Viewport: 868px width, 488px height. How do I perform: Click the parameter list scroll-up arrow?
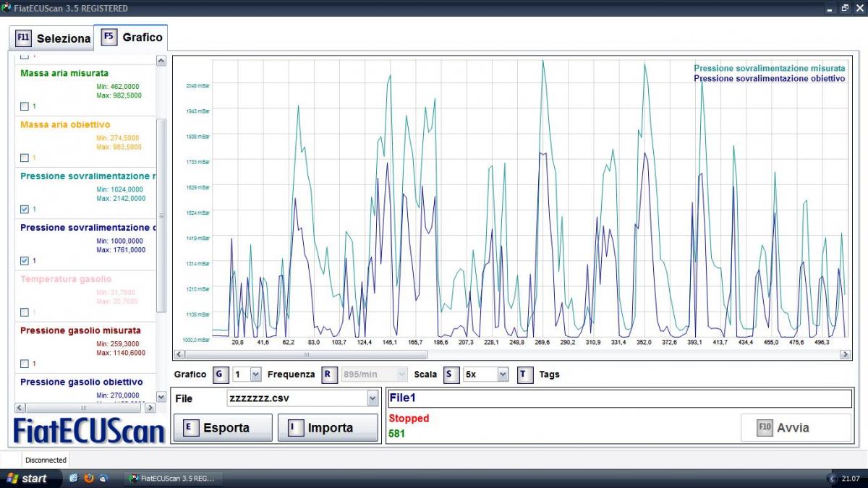(161, 62)
